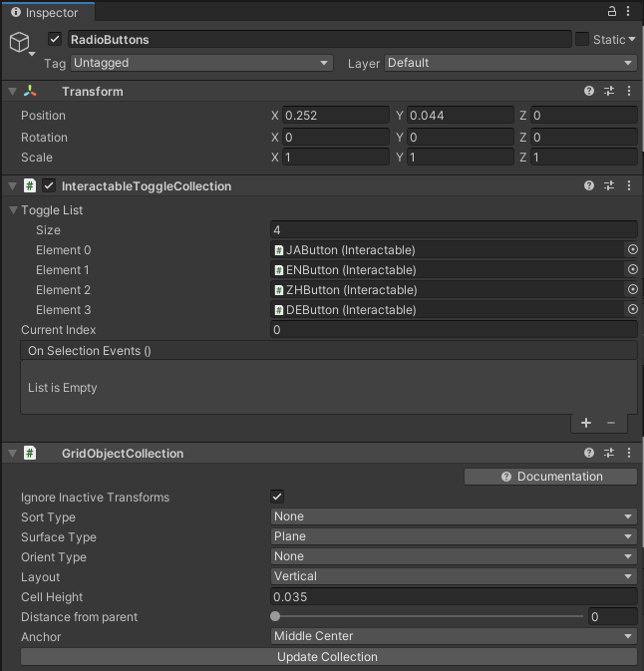
Task: Click the Scale Z field
Action: (x=584, y=158)
